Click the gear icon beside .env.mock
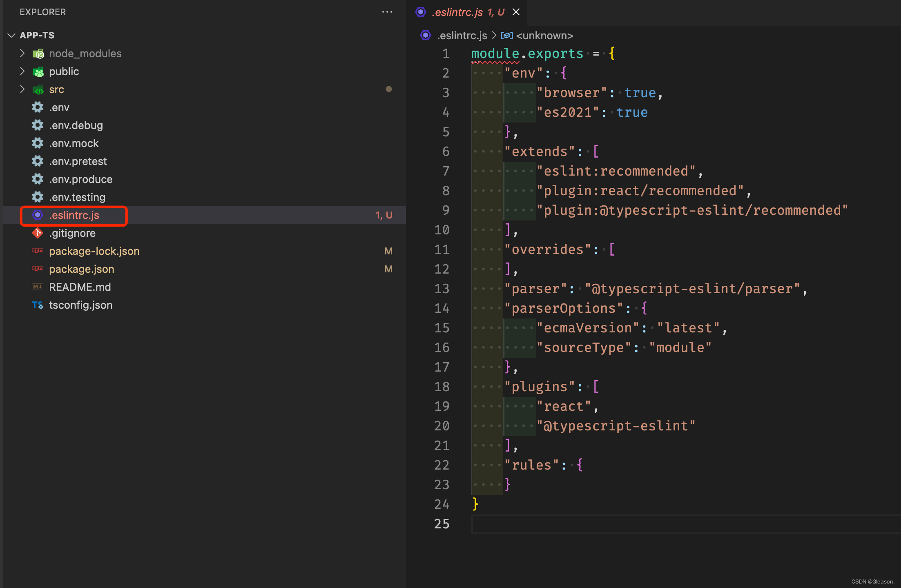The image size is (901, 588). pos(38,143)
